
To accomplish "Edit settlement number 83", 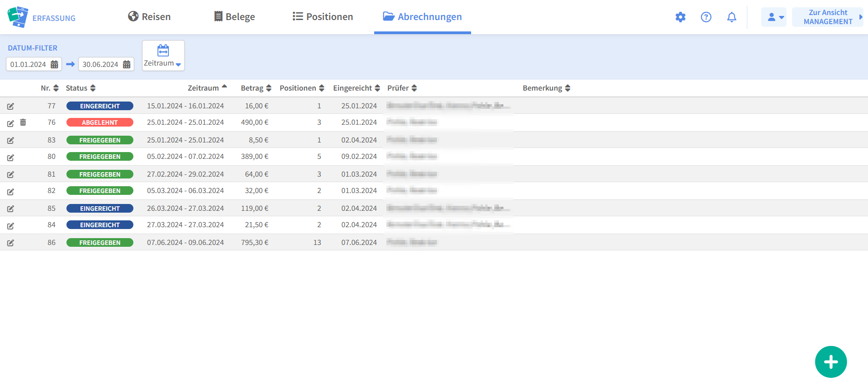I will 10,140.
